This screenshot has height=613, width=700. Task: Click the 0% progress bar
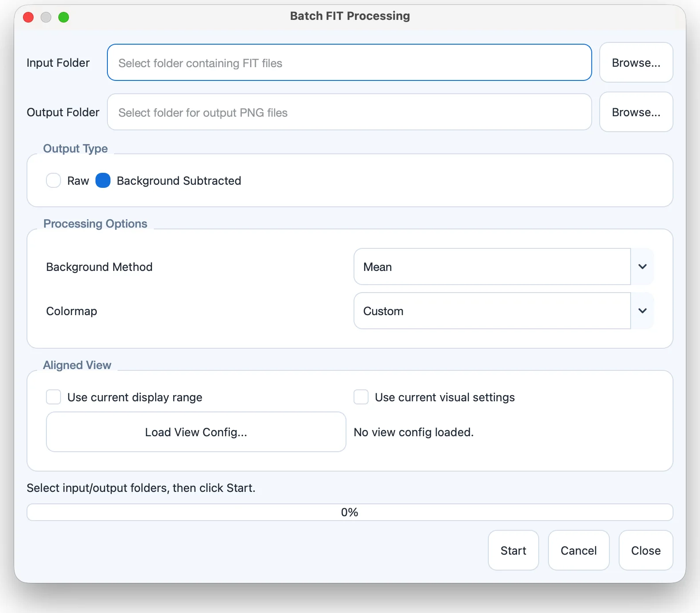[350, 512]
